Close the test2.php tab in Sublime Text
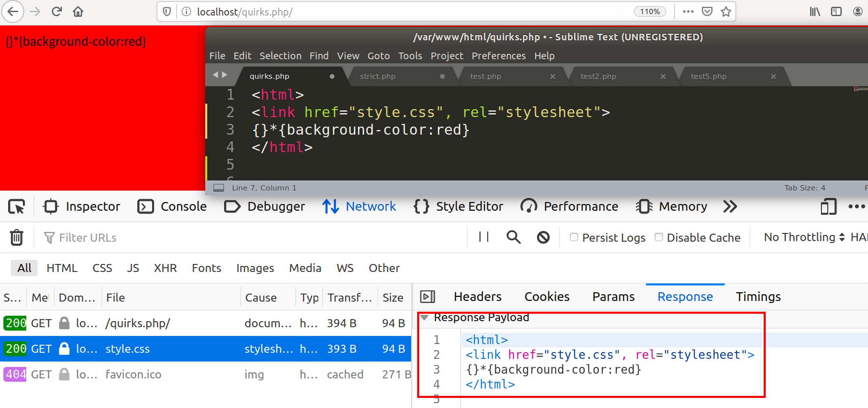The height and width of the screenshot is (408, 868). [x=663, y=76]
